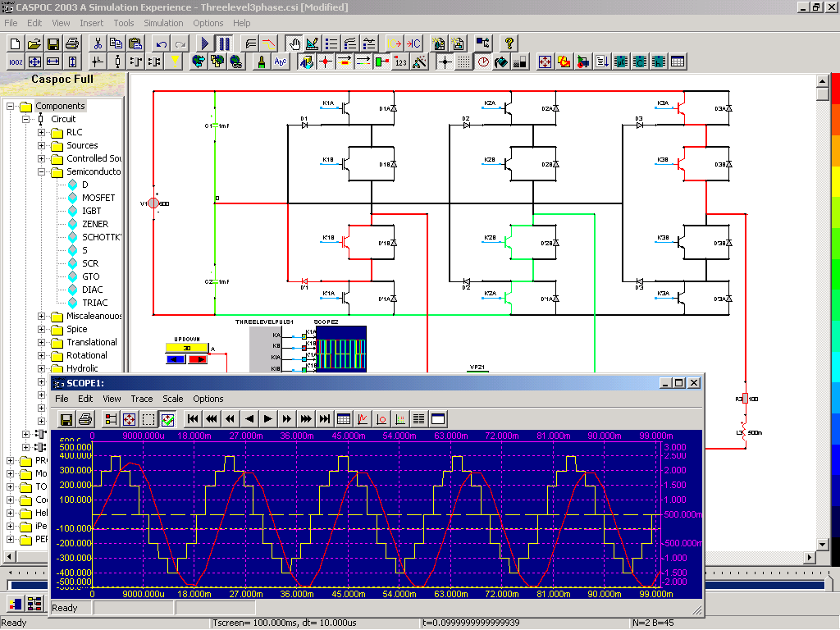
Task: Open the Simulation menu
Action: pyautogui.click(x=163, y=23)
